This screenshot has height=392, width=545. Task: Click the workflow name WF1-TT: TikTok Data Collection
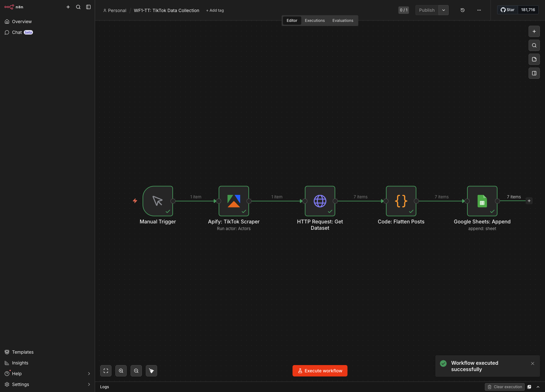tap(167, 10)
